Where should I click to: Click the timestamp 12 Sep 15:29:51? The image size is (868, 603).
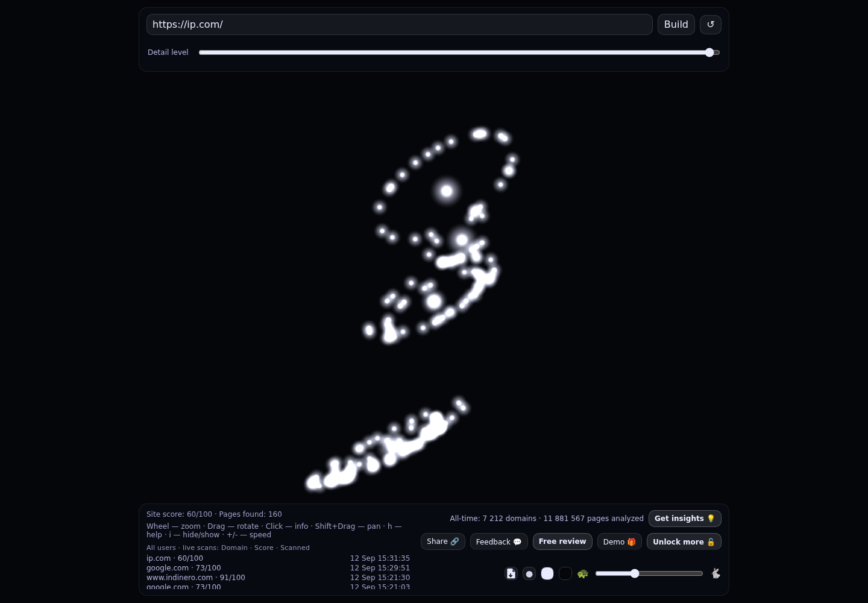point(380,568)
